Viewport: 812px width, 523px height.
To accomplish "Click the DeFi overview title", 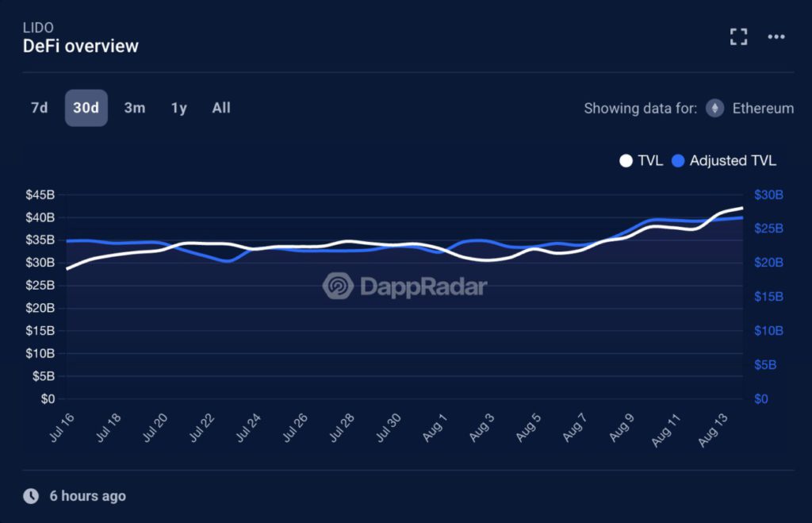I will coord(81,46).
